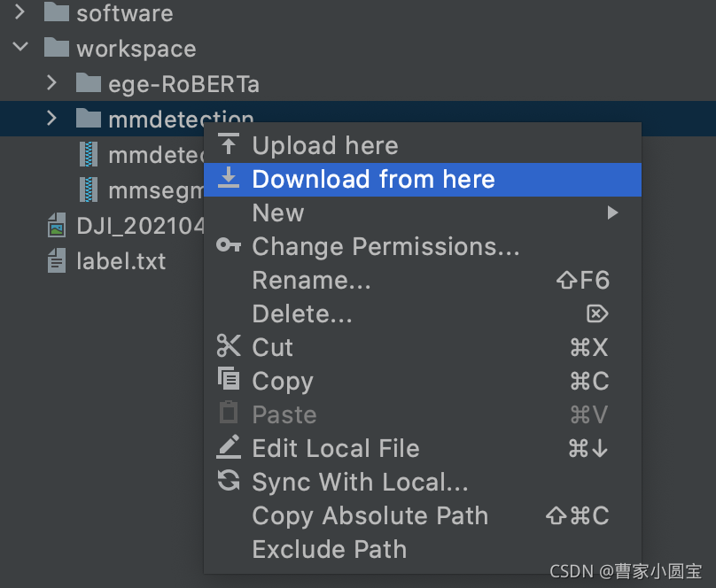Select the ege-RoBERTa folder row
The height and width of the screenshot is (588, 716).
coord(358,83)
